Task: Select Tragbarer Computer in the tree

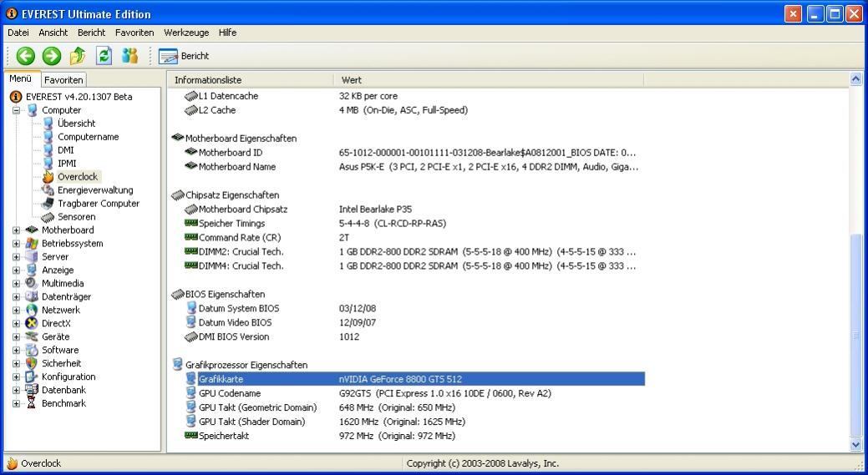Action: tap(99, 204)
